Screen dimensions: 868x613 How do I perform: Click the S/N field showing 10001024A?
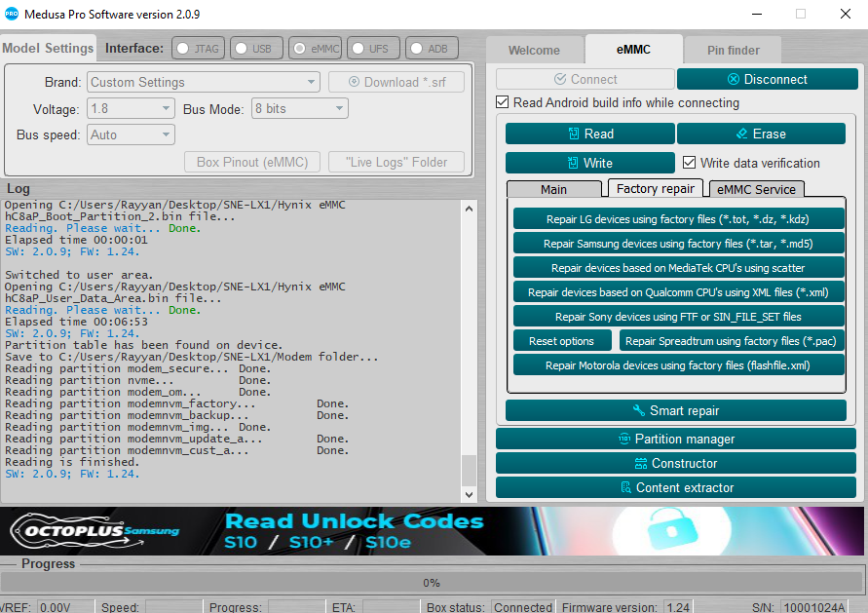pyautogui.click(x=813, y=607)
